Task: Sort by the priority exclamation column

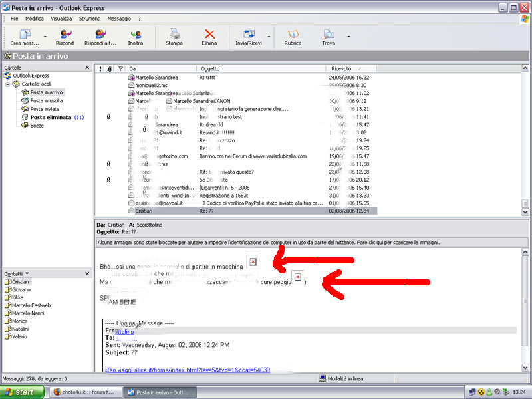Action: 100,69
